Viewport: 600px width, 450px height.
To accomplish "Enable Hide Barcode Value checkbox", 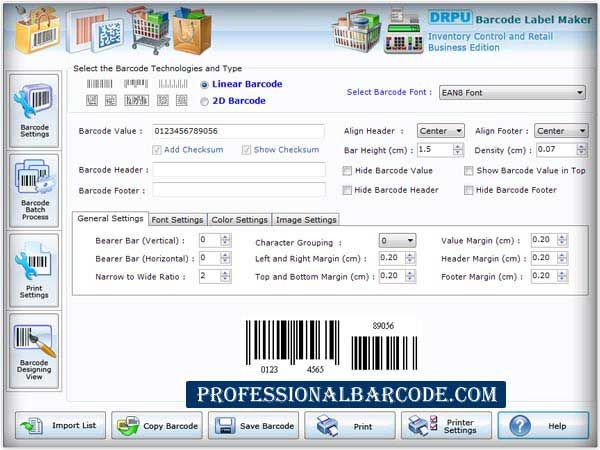I will click(x=347, y=171).
